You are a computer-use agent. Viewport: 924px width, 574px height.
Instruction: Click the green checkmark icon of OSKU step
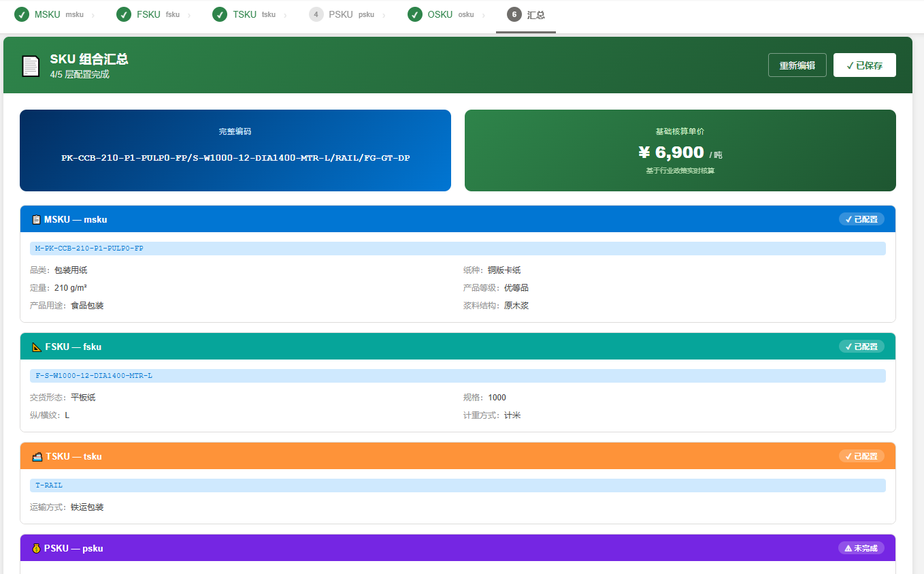[415, 14]
